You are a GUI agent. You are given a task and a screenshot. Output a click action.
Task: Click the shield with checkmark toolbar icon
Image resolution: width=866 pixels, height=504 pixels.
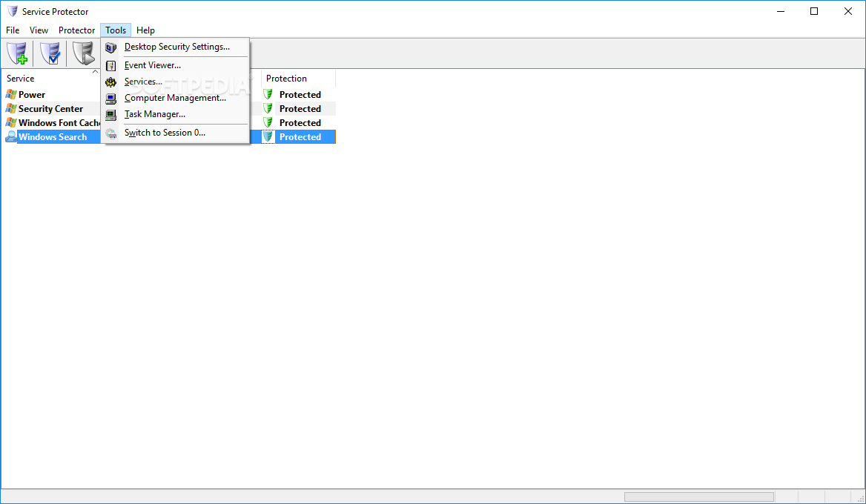50,53
